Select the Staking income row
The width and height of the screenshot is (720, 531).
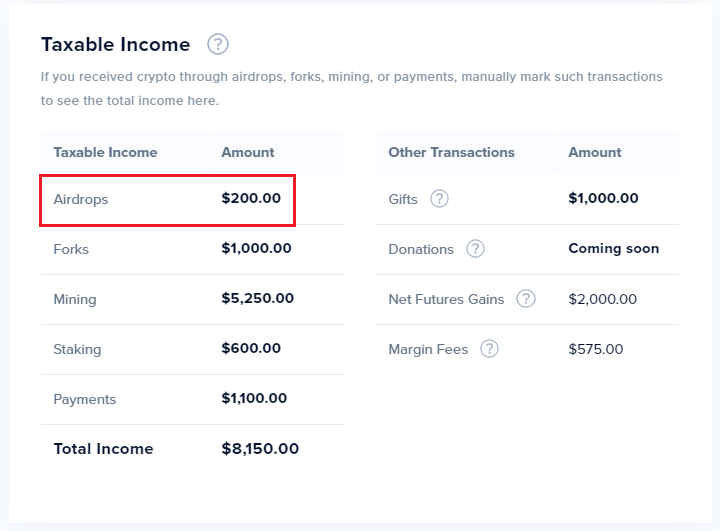point(77,349)
